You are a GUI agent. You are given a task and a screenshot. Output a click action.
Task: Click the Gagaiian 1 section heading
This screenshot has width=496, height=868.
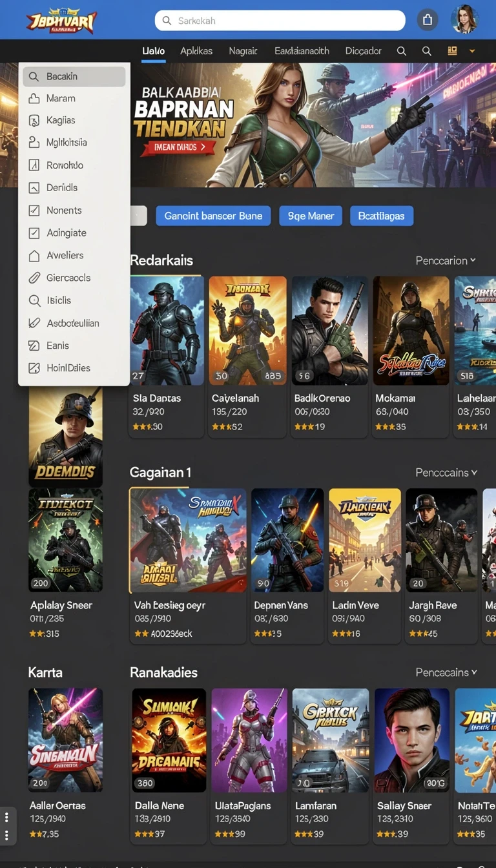(x=160, y=473)
